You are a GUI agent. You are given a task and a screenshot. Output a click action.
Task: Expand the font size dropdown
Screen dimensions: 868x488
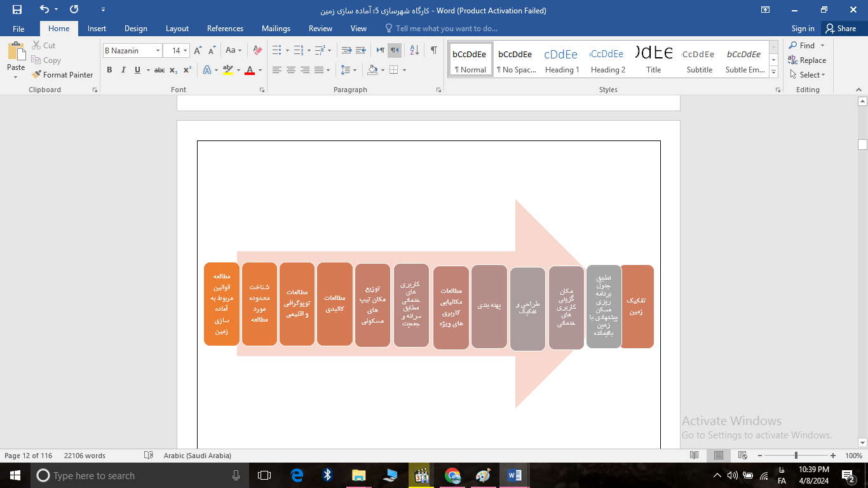[x=185, y=51]
